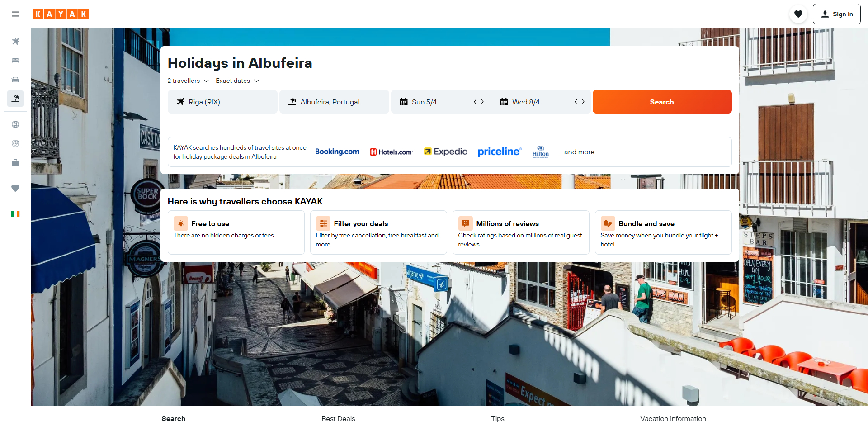The height and width of the screenshot is (431, 868).
Task: Open Explore with the globe icon
Action: click(15, 124)
